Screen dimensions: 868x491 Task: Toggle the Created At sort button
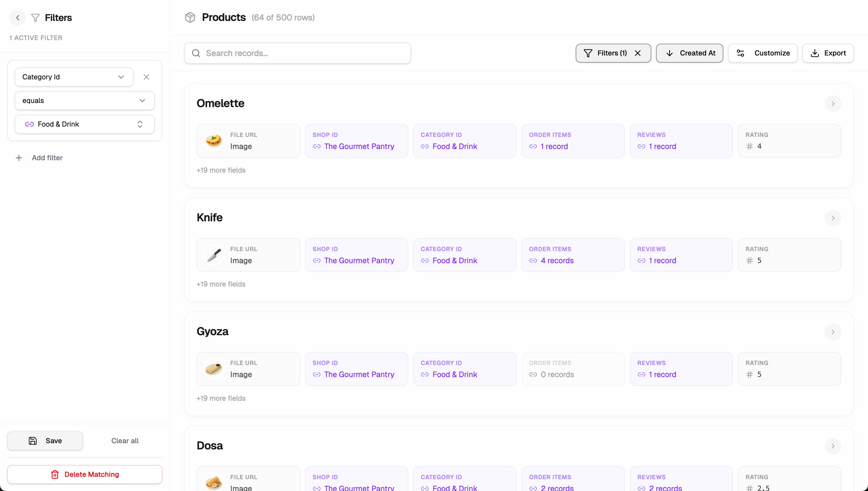[x=689, y=53]
